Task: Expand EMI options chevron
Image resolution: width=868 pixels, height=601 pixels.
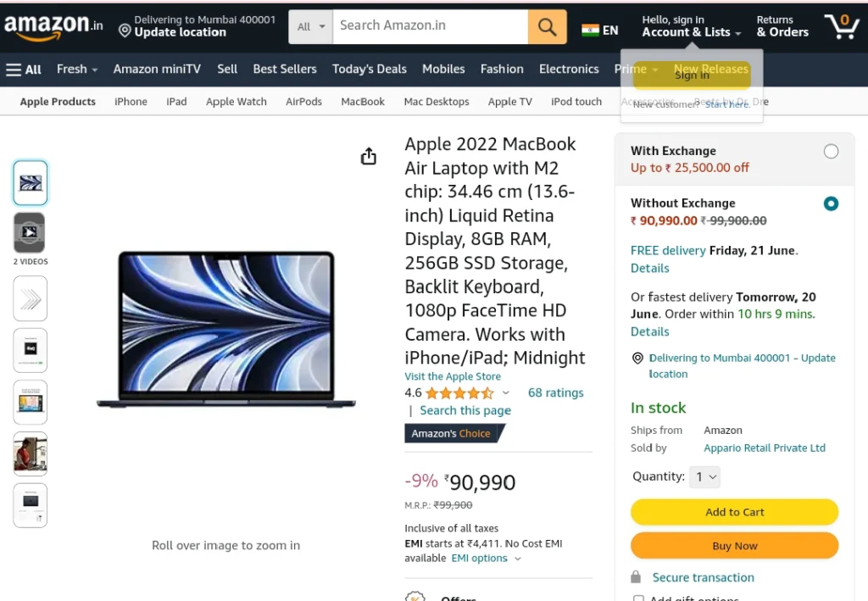Action: 518,559
